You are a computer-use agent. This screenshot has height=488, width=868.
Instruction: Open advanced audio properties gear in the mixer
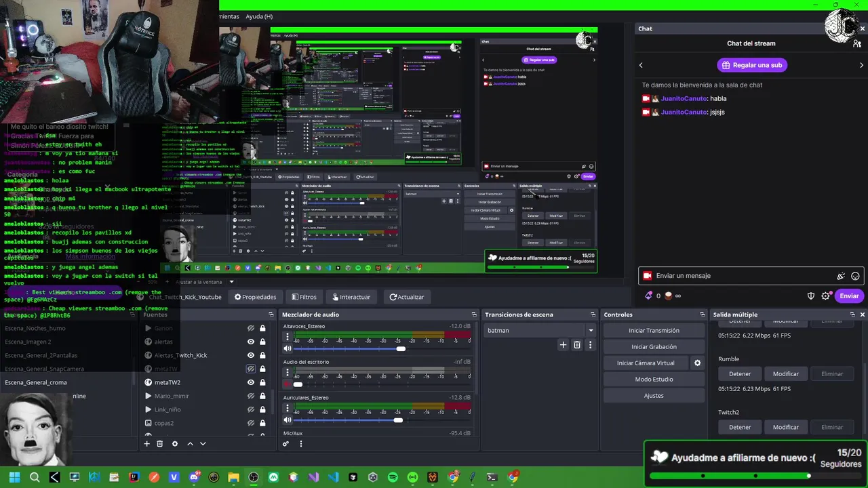click(286, 444)
